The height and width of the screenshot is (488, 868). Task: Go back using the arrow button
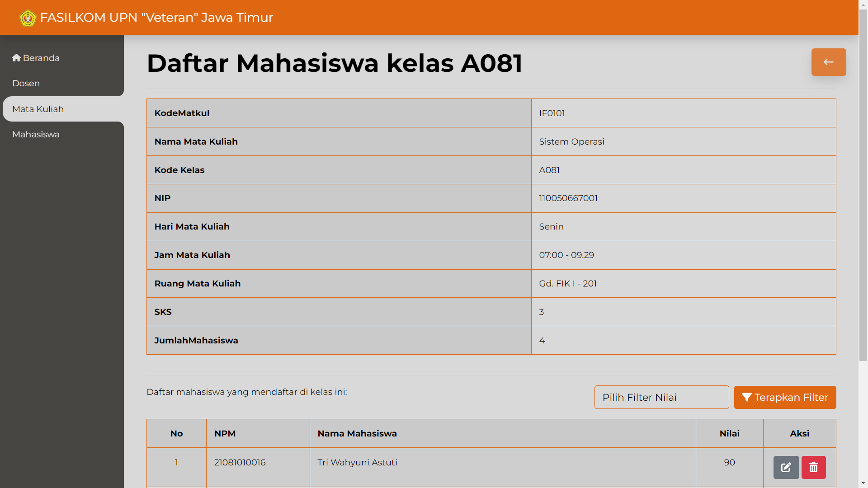pyautogui.click(x=829, y=62)
